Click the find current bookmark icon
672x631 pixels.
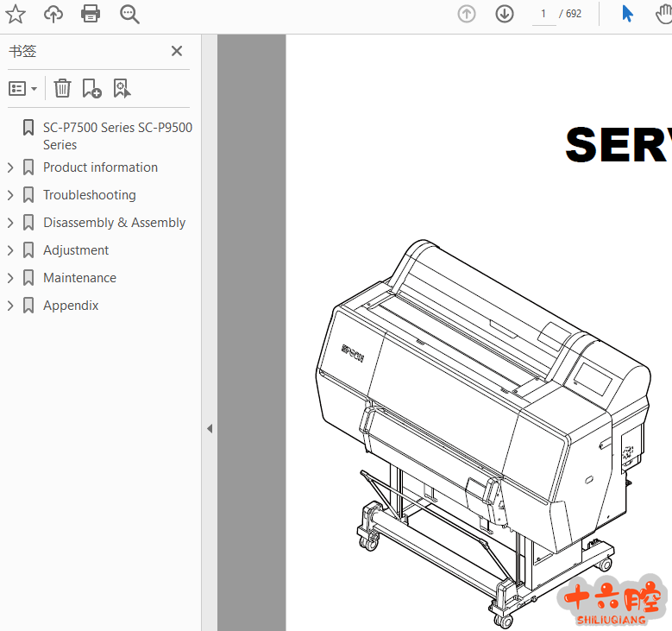pos(122,88)
